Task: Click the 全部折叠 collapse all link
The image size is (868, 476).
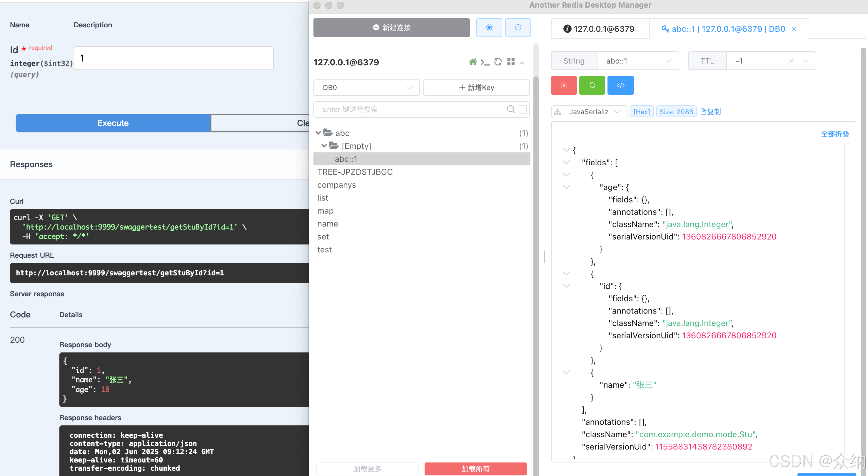Action: pyautogui.click(x=834, y=134)
